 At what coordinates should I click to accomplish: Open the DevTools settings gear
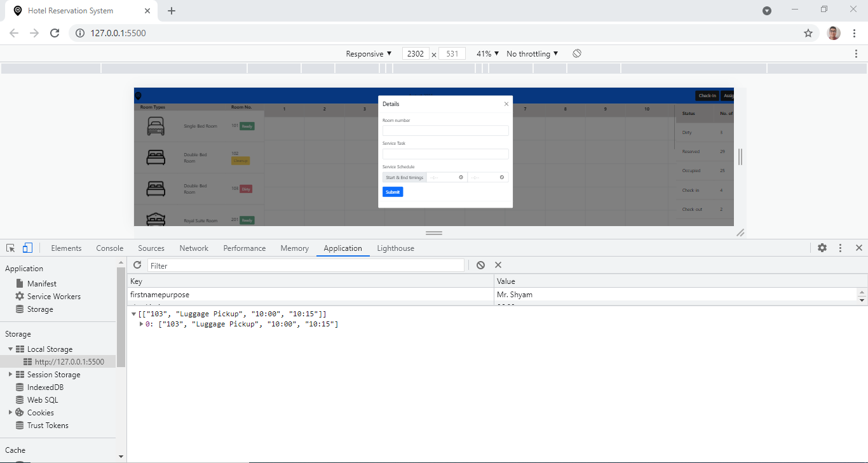coord(822,248)
